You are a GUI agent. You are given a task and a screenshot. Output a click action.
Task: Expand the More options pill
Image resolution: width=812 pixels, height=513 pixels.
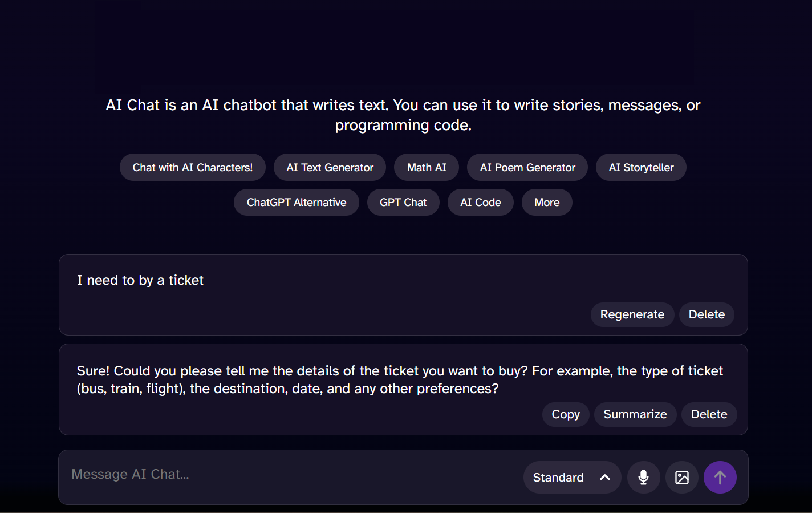(x=547, y=203)
